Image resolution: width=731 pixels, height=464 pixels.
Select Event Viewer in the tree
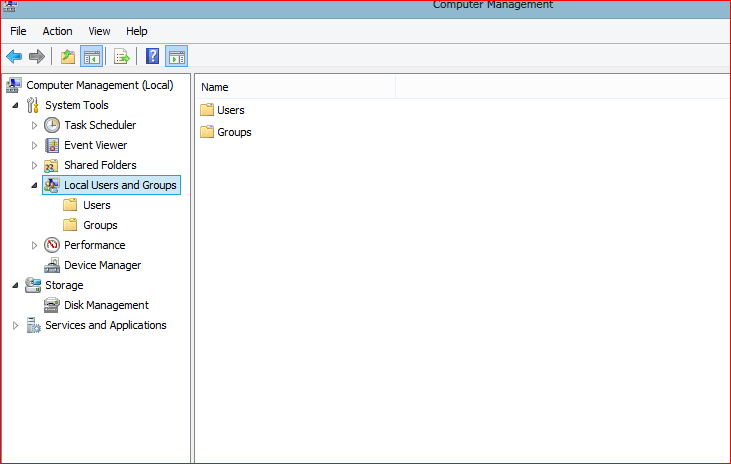click(96, 145)
